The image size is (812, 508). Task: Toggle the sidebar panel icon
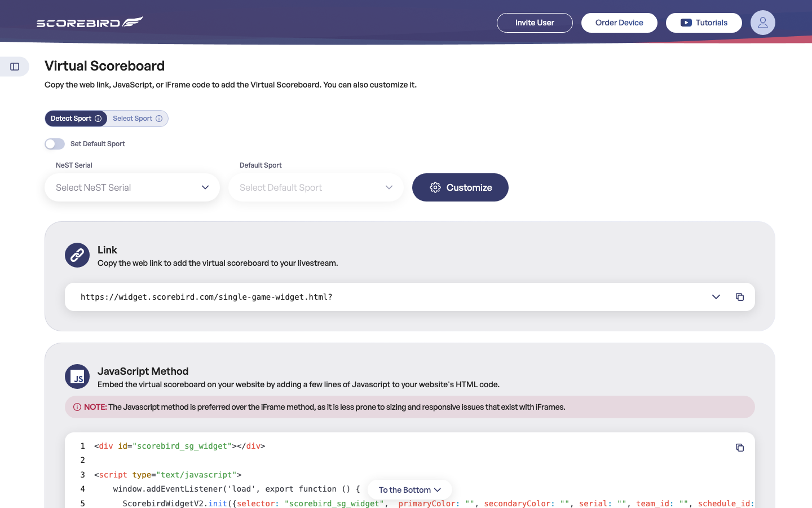[15, 67]
